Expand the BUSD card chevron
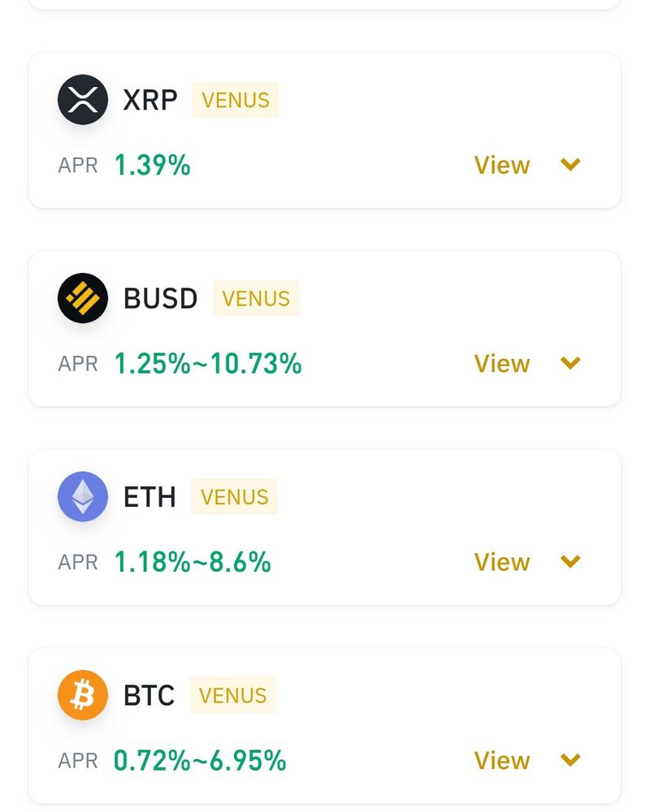650x812 pixels. 571,363
